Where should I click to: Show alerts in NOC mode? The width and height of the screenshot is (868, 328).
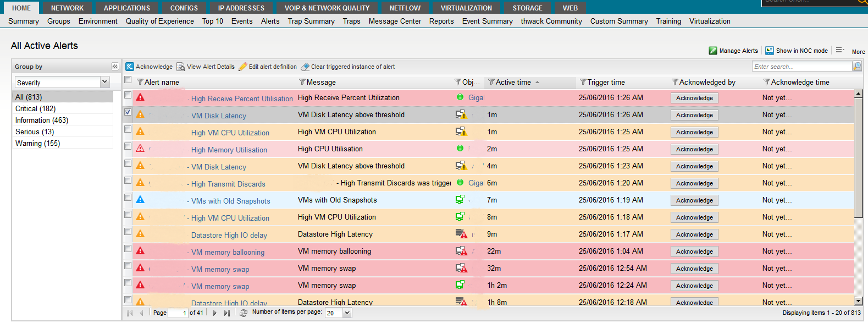797,51
